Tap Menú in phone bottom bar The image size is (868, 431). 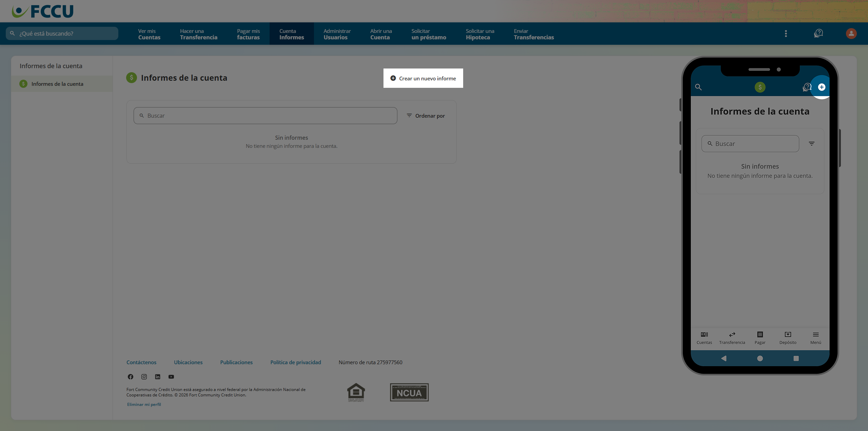point(816,338)
